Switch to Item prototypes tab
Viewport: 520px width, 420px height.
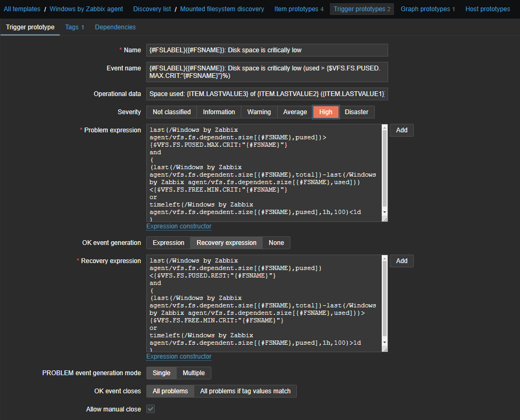pyautogui.click(x=299, y=9)
